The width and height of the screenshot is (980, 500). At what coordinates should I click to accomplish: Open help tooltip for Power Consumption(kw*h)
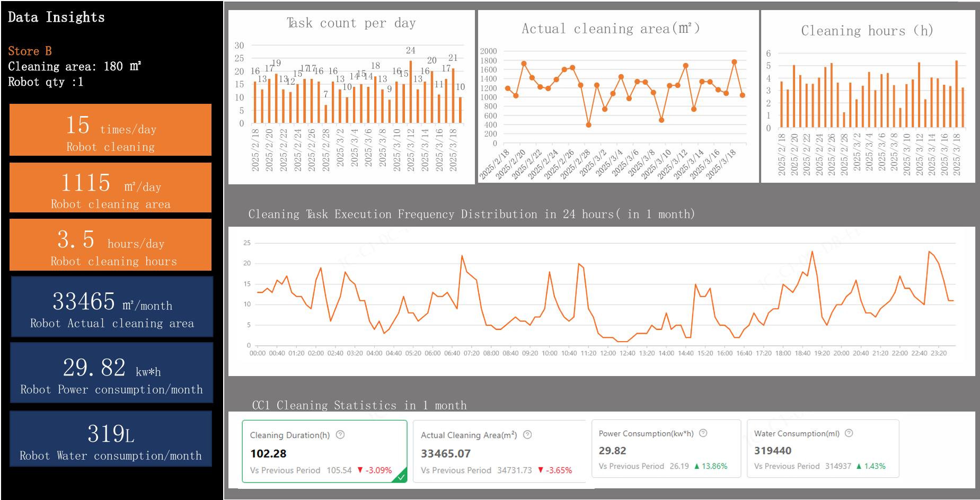[x=703, y=433]
